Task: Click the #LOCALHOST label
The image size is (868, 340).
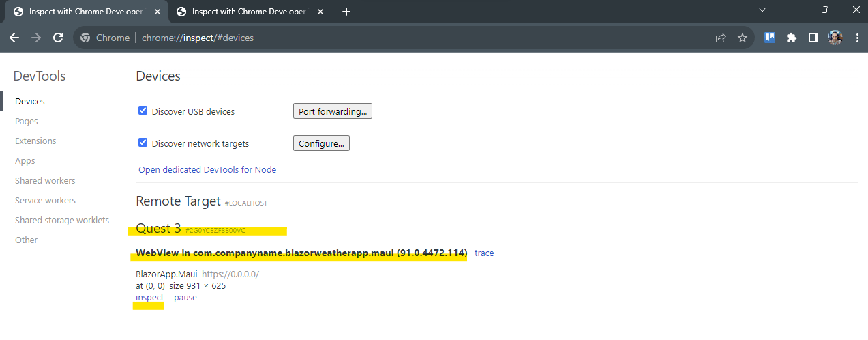Action: click(246, 203)
